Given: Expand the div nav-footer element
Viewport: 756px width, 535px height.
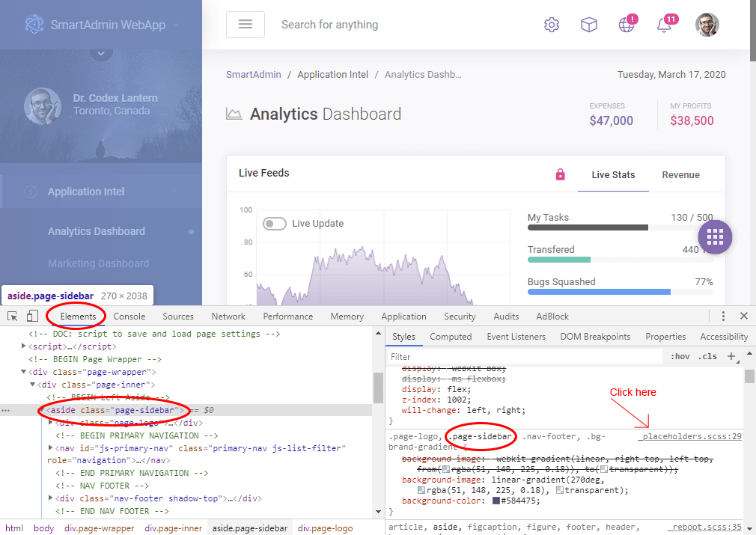Looking at the screenshot, I should [x=51, y=498].
